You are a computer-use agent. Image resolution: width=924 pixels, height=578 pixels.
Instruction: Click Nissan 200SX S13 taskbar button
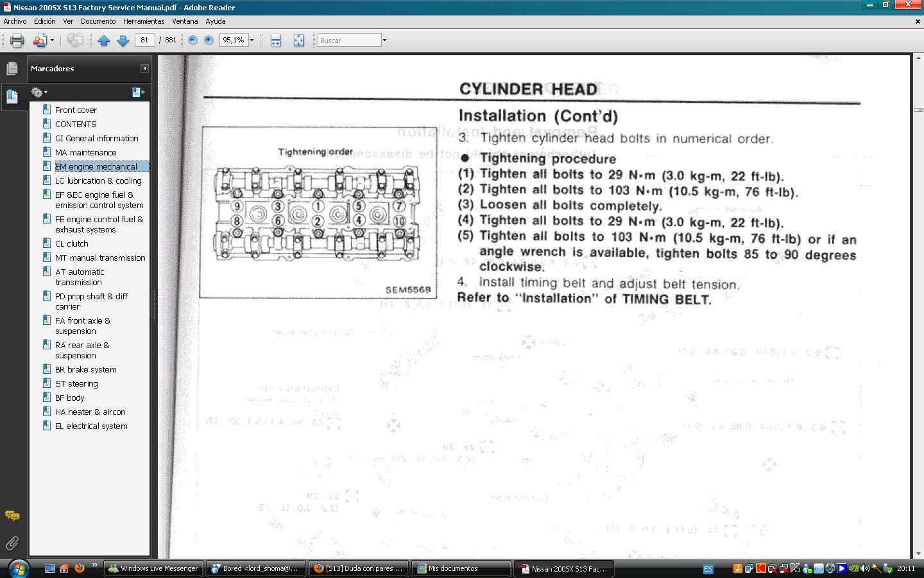point(563,568)
